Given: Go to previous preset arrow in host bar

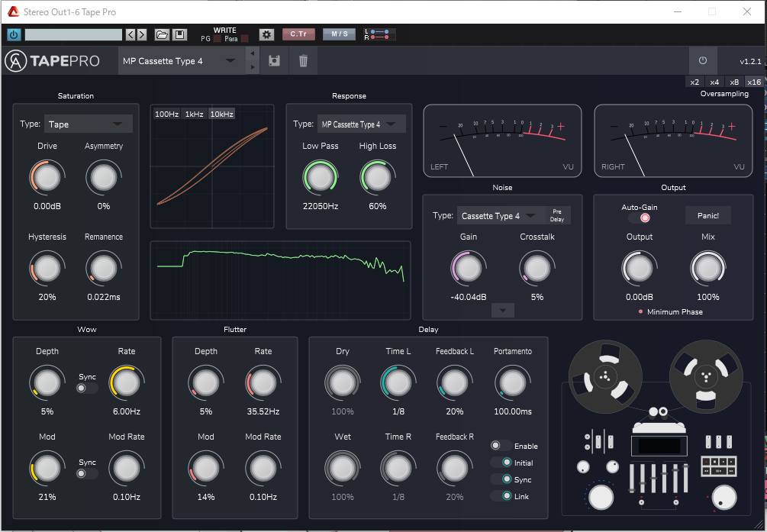Looking at the screenshot, I should coord(130,35).
